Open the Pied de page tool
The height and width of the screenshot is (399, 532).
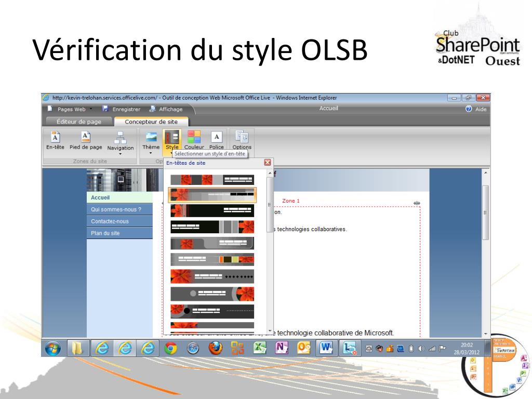(x=86, y=137)
